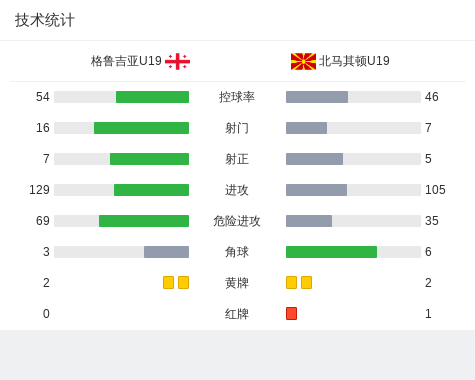Screen dimensions: 475x380
Task: Click Georgia's first yellow card icon
Action: click(168, 282)
